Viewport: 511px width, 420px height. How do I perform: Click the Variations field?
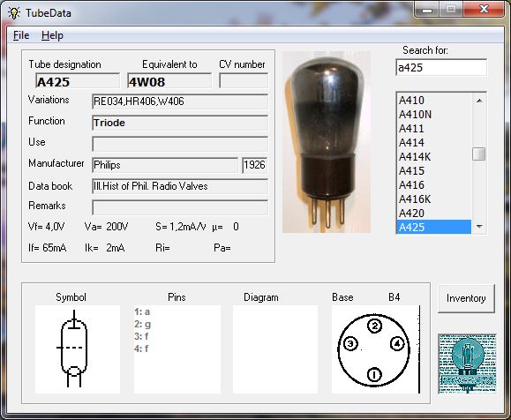coord(180,101)
